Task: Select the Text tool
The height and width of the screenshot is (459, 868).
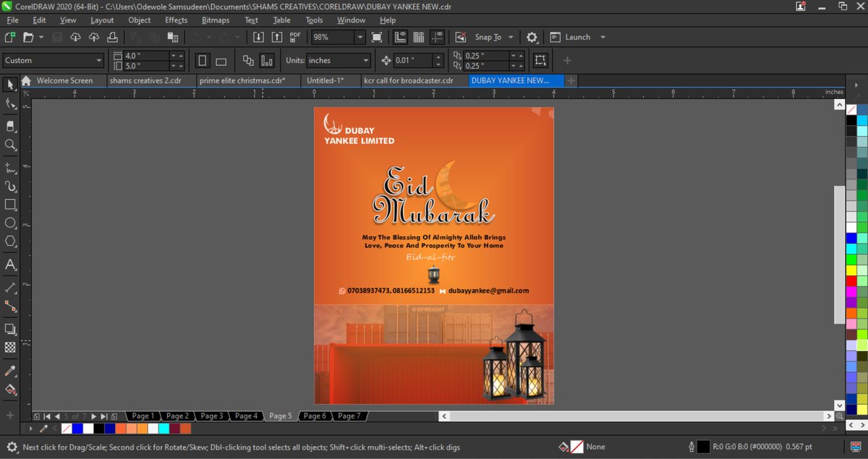Action: 10,265
